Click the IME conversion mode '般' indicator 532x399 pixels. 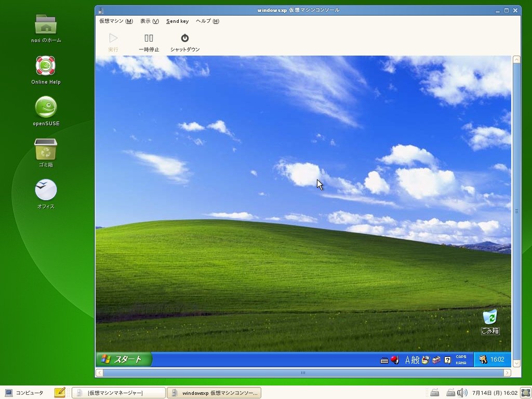coord(416,360)
